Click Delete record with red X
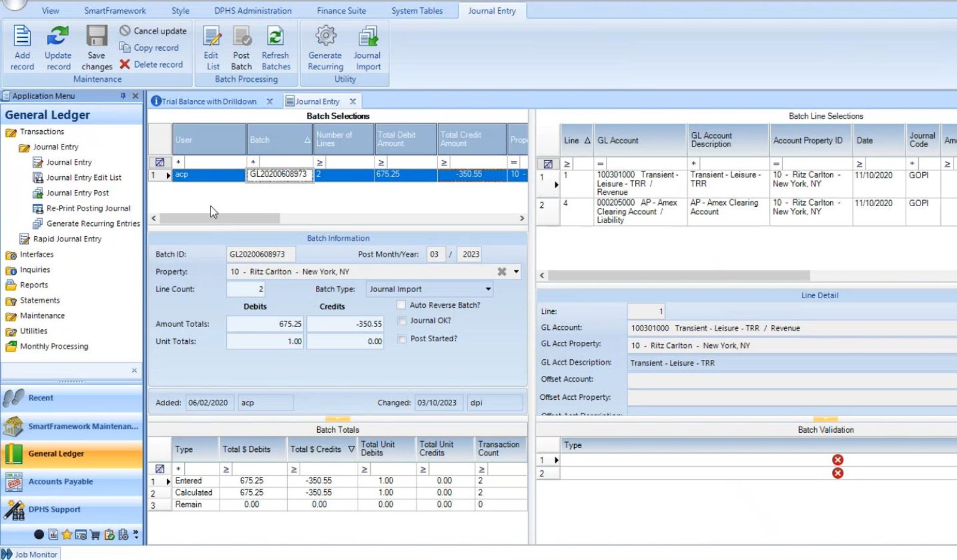Screen dimensions: 957x560 pyautogui.click(x=151, y=64)
